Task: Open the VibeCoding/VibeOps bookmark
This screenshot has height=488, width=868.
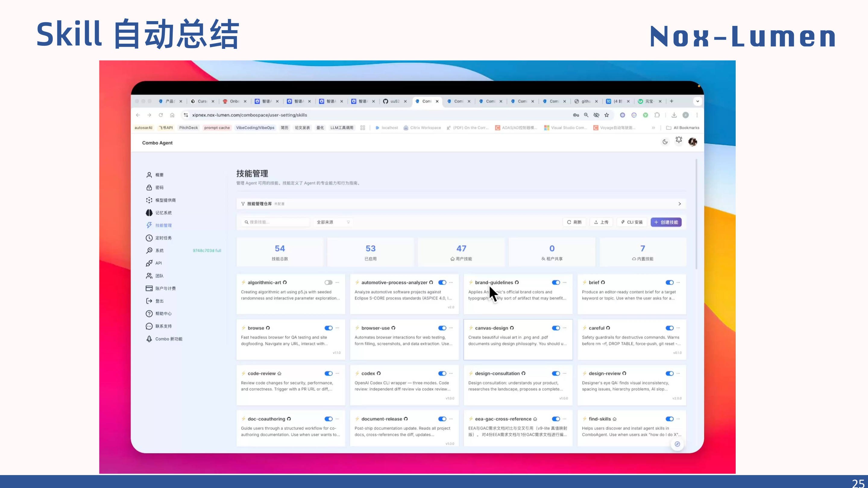Action: pyautogui.click(x=255, y=128)
